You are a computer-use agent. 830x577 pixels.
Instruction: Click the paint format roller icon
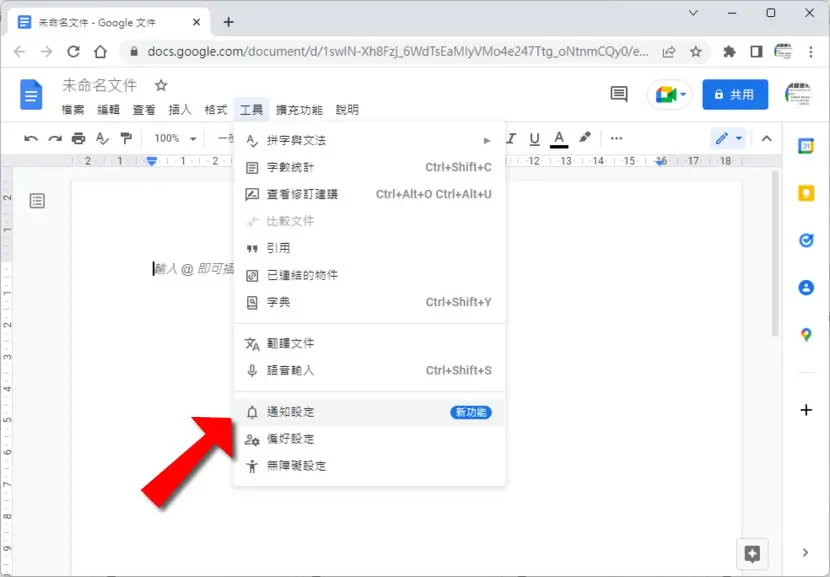[x=126, y=139]
